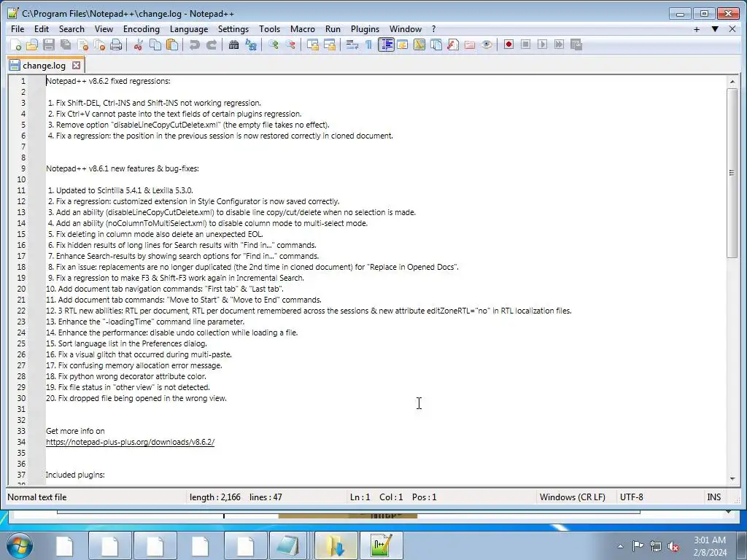
Task: Open the Search menu
Action: point(71,29)
